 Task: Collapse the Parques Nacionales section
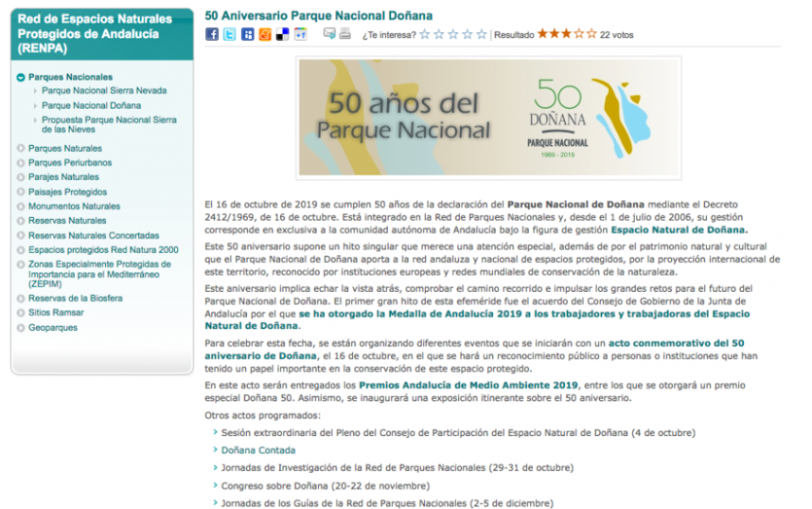[x=20, y=77]
